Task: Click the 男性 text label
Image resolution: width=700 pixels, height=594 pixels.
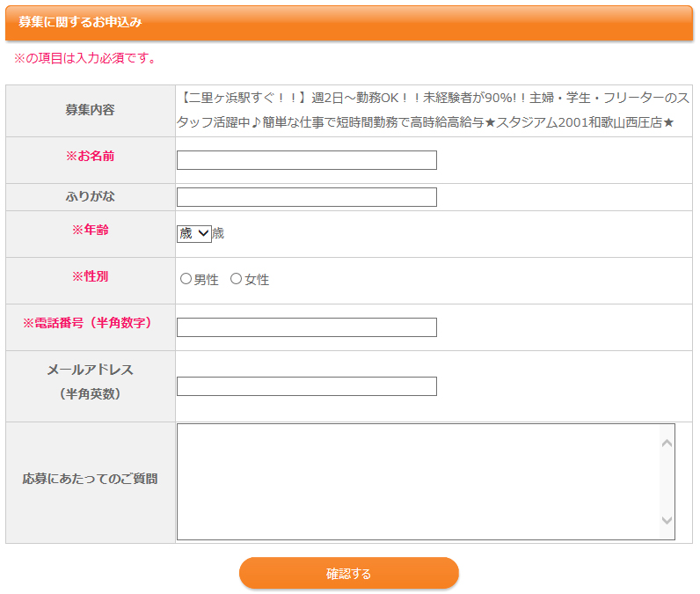Action: (207, 280)
